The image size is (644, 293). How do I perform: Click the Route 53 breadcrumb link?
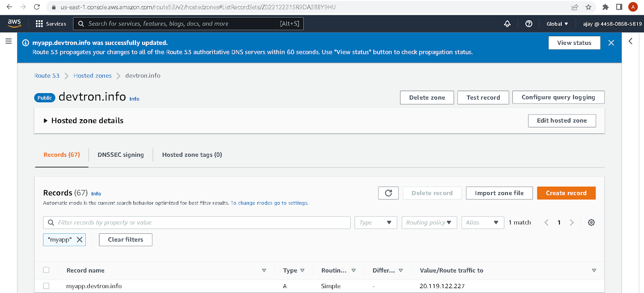pyautogui.click(x=47, y=76)
